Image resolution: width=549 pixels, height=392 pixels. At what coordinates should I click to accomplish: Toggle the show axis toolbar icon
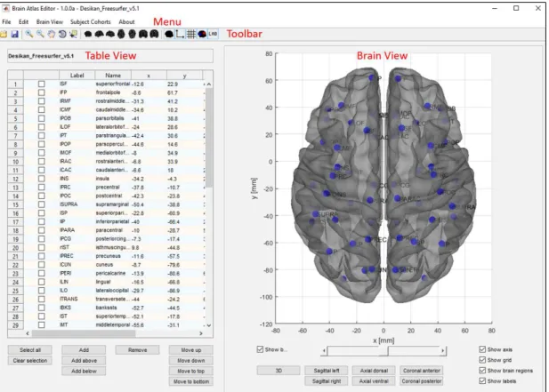180,35
